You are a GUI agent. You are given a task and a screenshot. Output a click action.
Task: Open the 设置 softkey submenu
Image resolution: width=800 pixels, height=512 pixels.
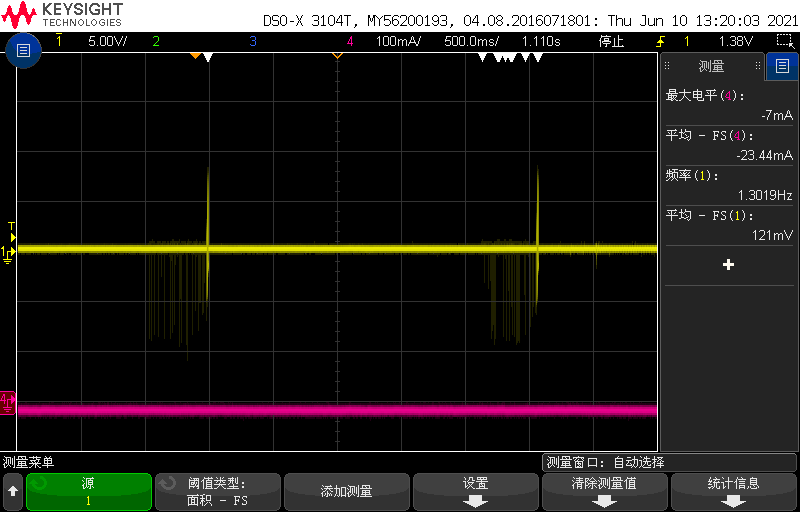476,492
